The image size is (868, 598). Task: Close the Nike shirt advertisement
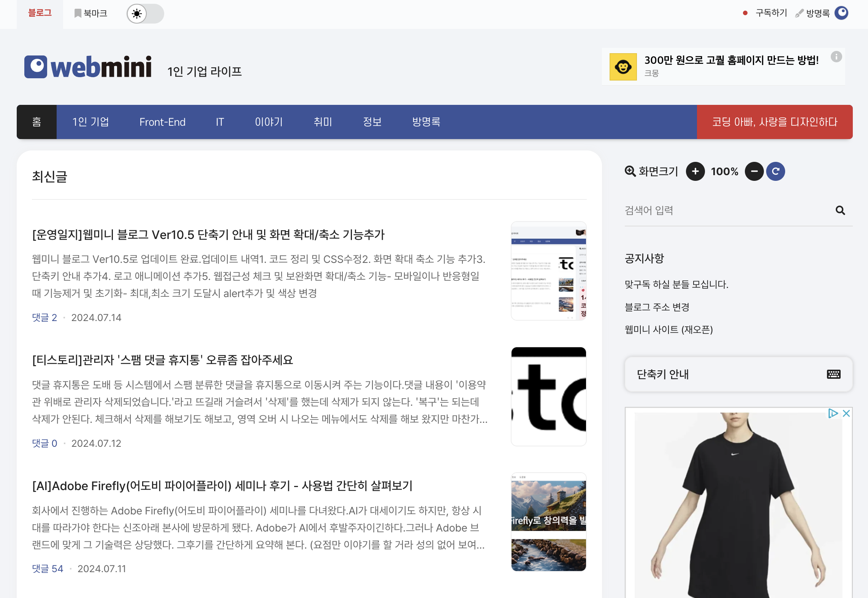(x=846, y=413)
